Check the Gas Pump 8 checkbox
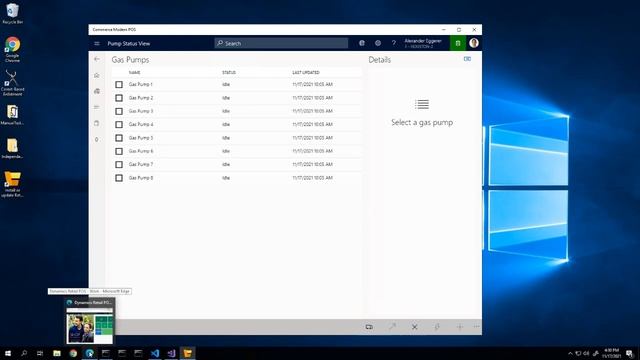The image size is (640, 360). pos(119,178)
